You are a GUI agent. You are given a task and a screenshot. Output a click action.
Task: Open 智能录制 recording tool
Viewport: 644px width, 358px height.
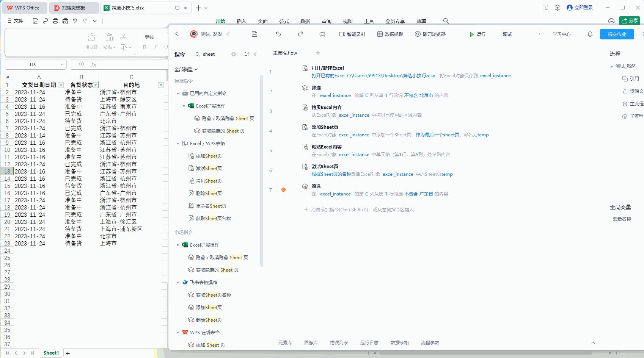[x=352, y=34]
